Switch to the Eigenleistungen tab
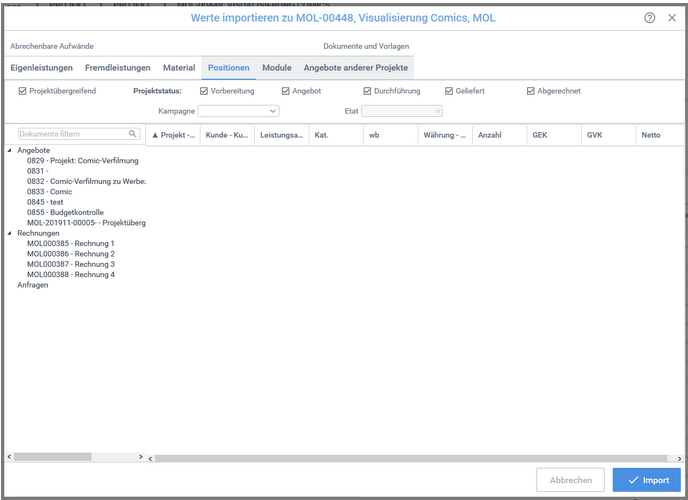This screenshot has height=500, width=688. 41,68
